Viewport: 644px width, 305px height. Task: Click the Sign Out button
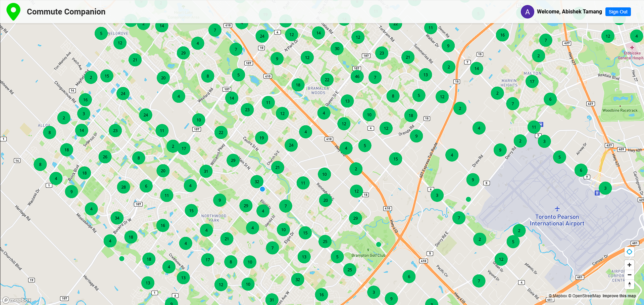click(618, 11)
